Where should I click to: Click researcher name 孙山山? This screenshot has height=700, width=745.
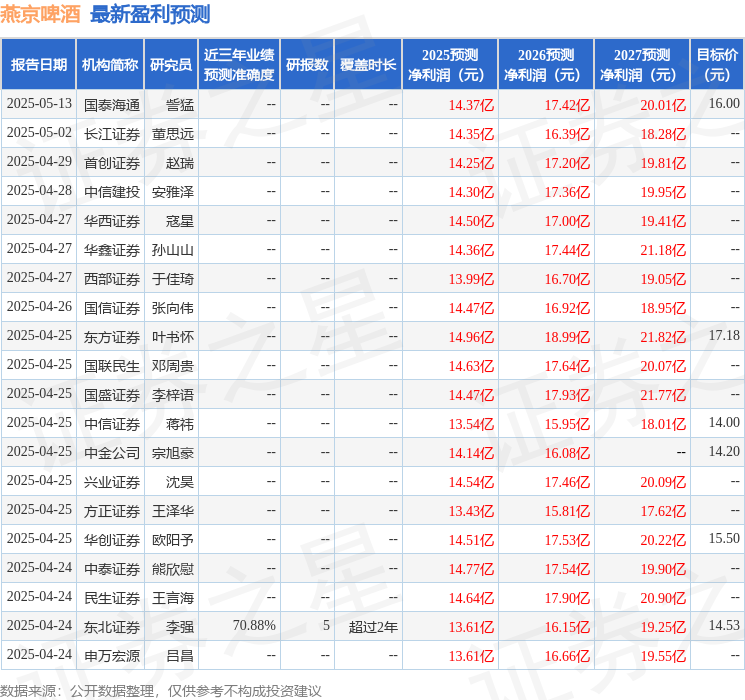pyautogui.click(x=173, y=250)
